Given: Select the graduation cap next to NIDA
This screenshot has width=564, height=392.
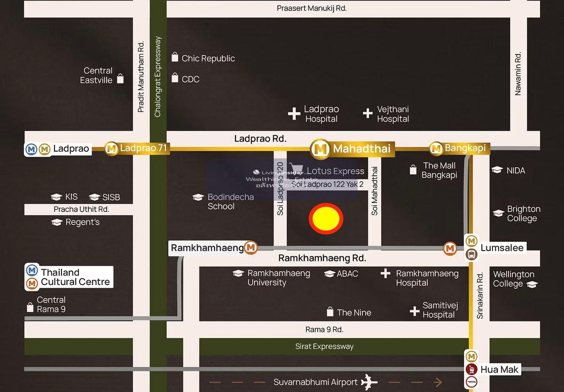Looking at the screenshot, I should click(x=497, y=170).
